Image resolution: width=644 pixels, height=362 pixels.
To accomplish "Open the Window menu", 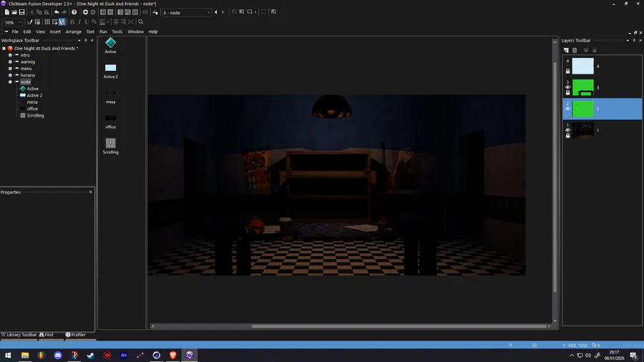I will (135, 31).
